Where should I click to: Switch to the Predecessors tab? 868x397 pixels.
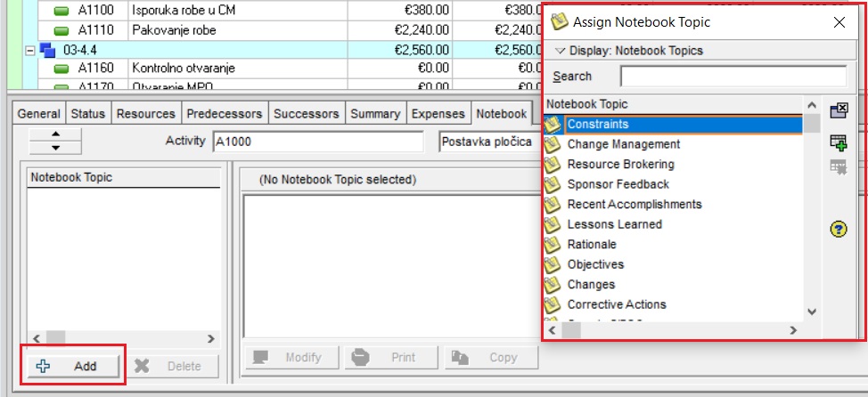click(x=224, y=114)
